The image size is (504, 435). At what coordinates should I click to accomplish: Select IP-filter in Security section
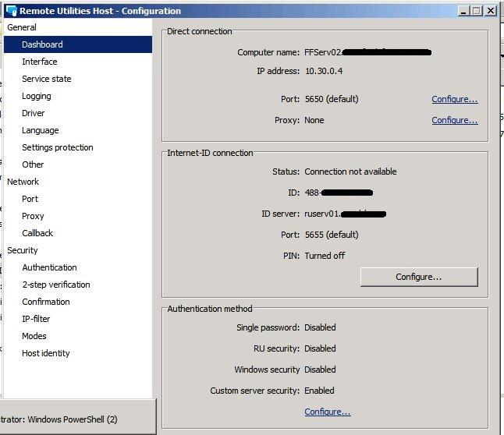36,319
